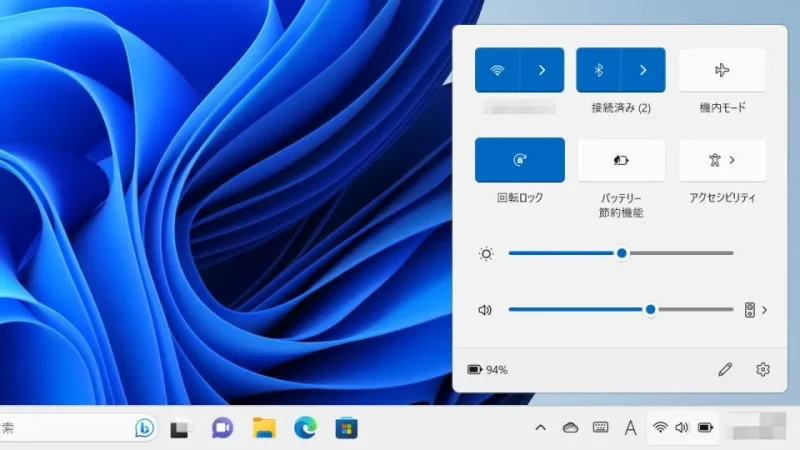800x450 pixels.
Task: Click the pencil edit quick settings icon
Action: click(725, 369)
